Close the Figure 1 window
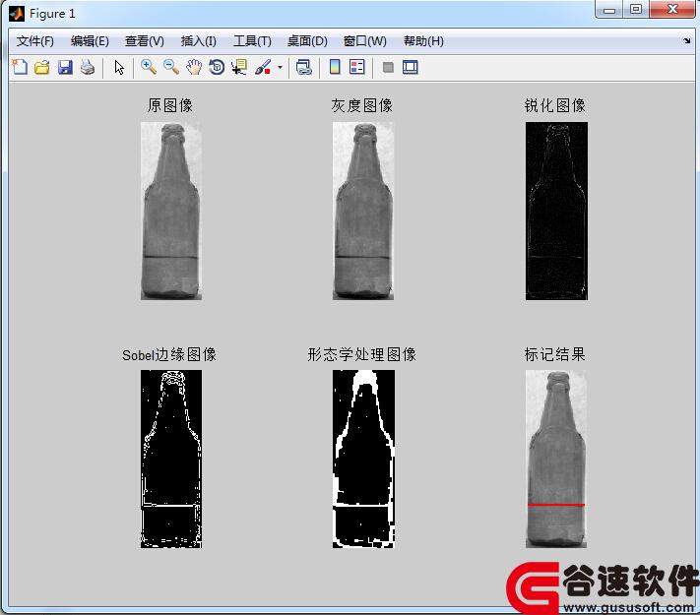The image size is (700, 615). (x=672, y=10)
